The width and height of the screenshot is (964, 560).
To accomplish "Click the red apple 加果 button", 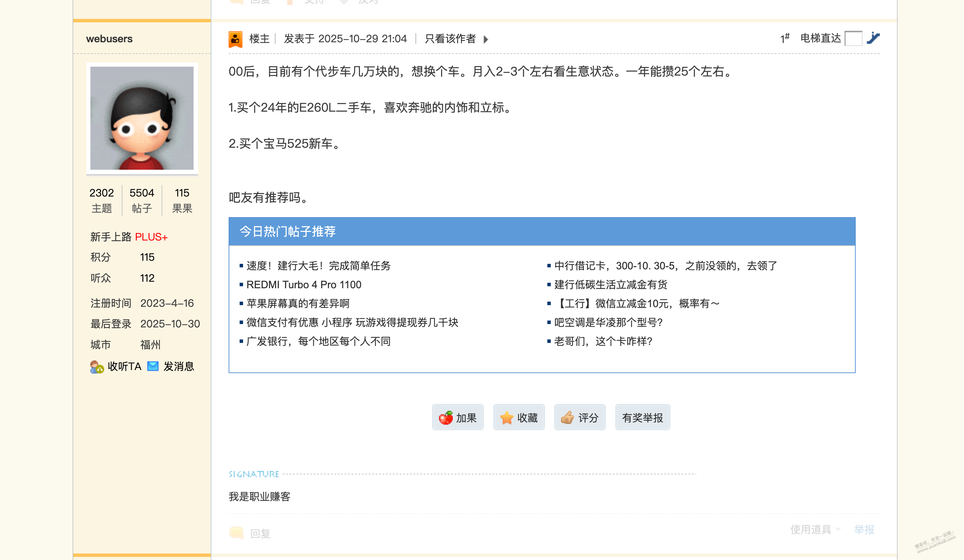I will pos(458,417).
